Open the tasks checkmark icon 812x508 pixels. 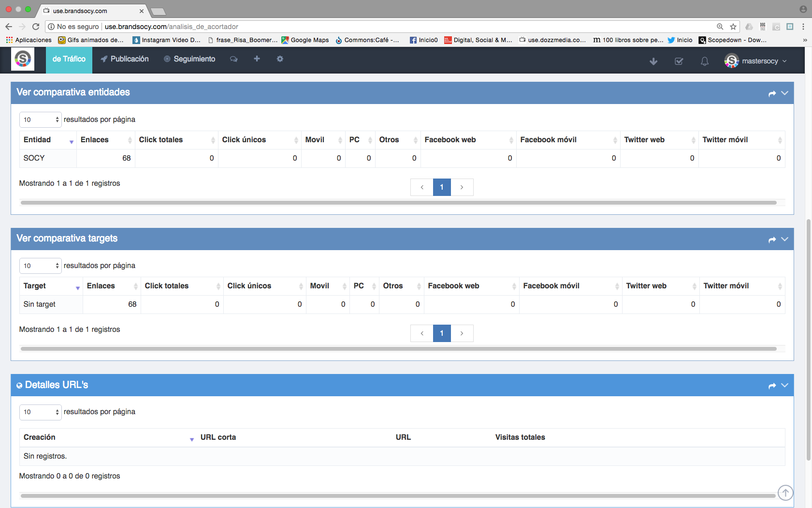click(679, 61)
